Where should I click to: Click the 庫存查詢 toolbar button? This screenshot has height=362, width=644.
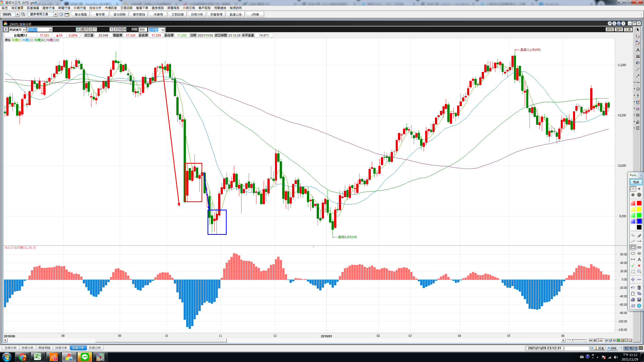pyautogui.click(x=139, y=15)
